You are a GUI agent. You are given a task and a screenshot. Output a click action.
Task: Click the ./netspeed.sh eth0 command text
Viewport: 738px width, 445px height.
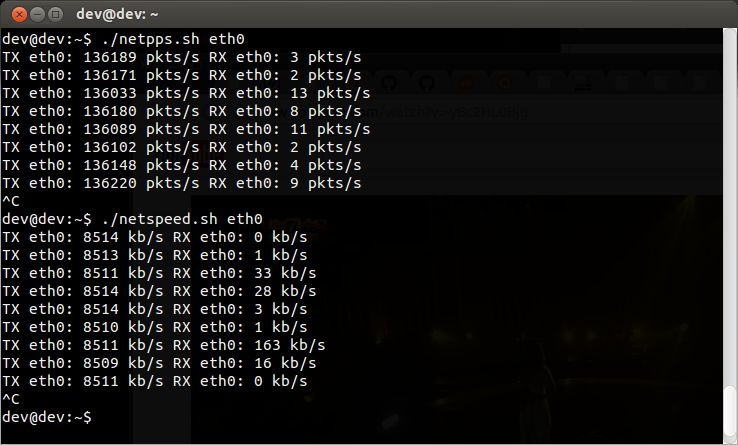182,219
